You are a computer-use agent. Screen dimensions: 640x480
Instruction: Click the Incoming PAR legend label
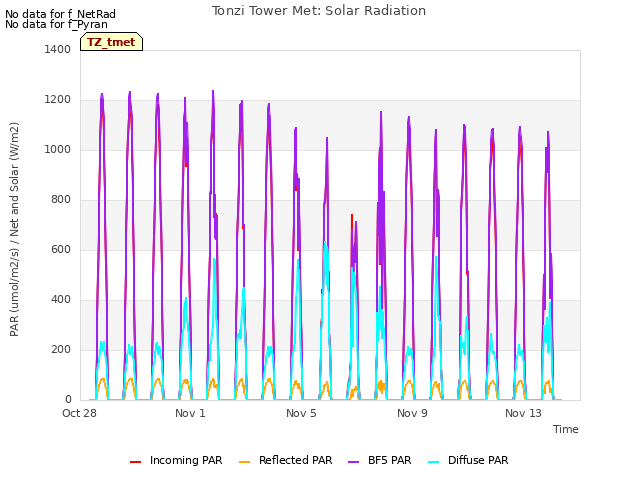click(x=186, y=460)
